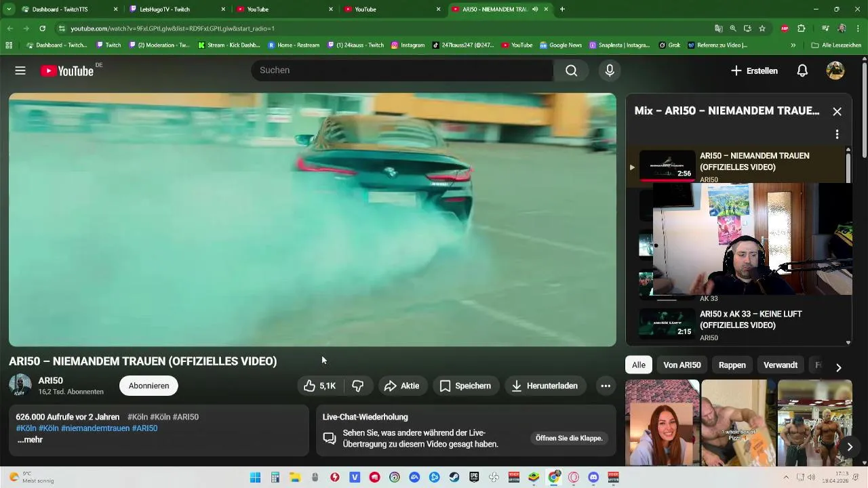Open a new browser tab

click(x=562, y=9)
